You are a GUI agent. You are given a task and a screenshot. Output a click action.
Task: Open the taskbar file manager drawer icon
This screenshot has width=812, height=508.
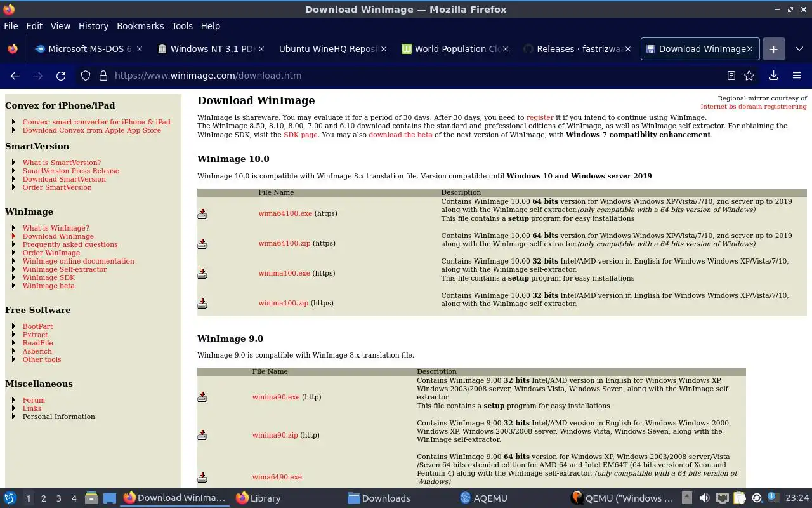point(91,498)
